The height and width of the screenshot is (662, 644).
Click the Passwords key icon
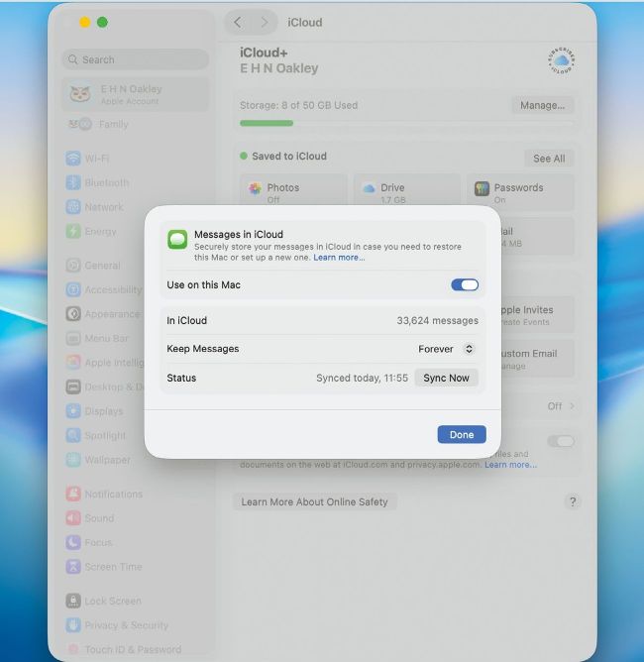[x=482, y=188]
